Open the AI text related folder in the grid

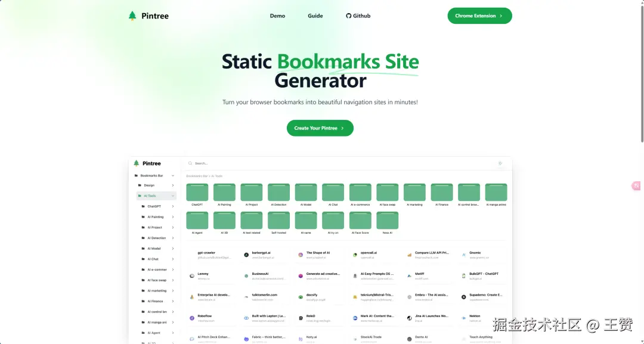(x=252, y=221)
